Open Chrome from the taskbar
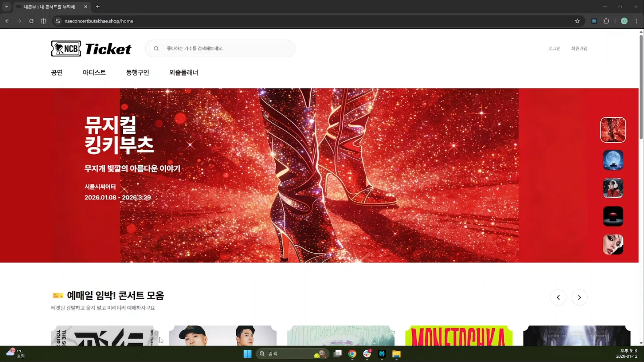The height and width of the screenshot is (362, 644). 352,354
